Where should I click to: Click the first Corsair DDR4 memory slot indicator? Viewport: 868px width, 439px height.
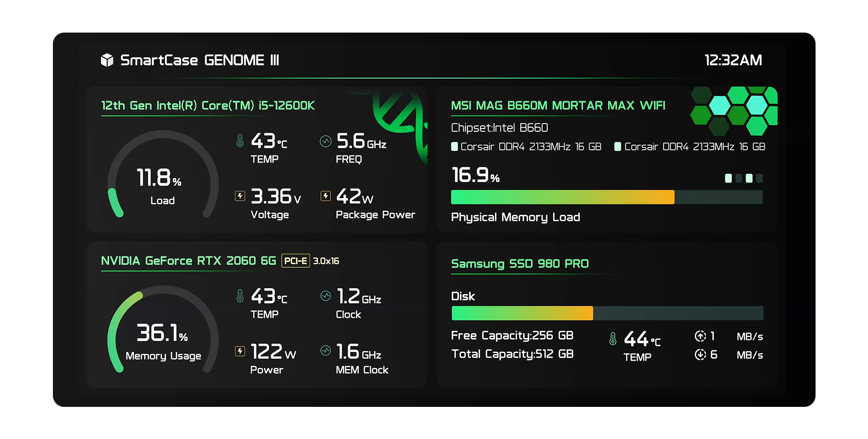454,147
